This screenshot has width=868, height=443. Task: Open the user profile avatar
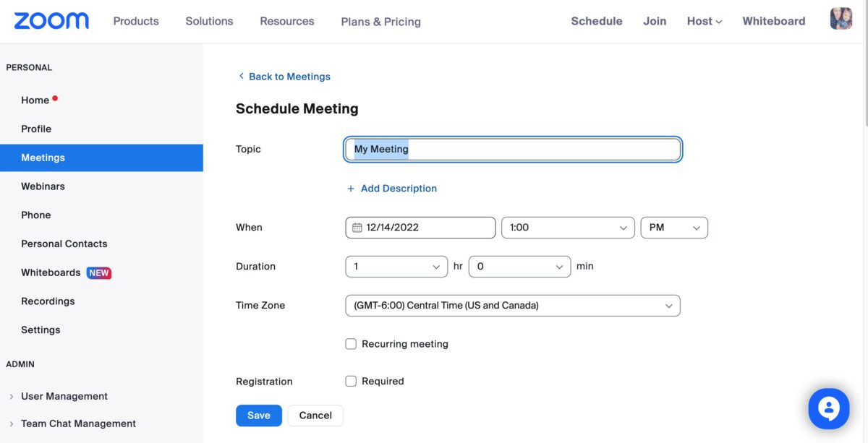[x=841, y=19]
